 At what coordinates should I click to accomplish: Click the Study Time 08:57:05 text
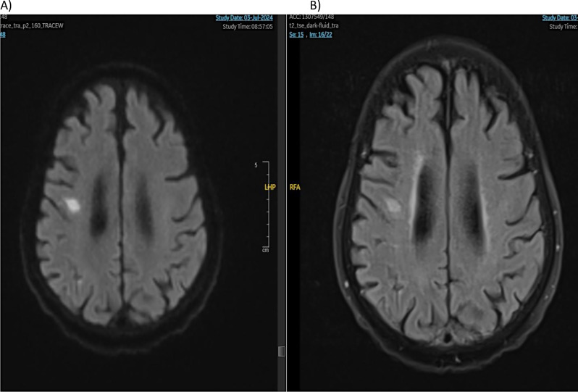248,27
